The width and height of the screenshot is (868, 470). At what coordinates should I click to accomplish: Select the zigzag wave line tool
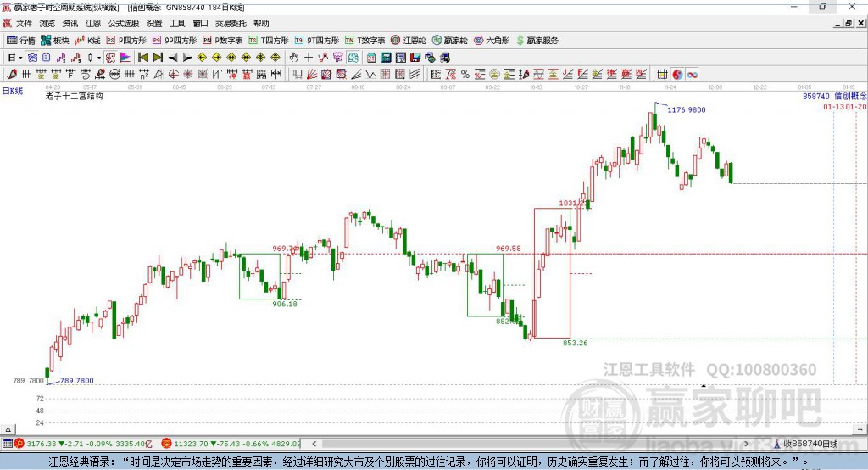click(x=370, y=75)
